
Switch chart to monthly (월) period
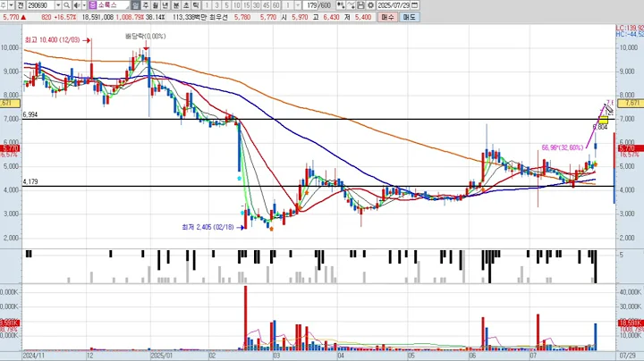[x=156, y=5]
